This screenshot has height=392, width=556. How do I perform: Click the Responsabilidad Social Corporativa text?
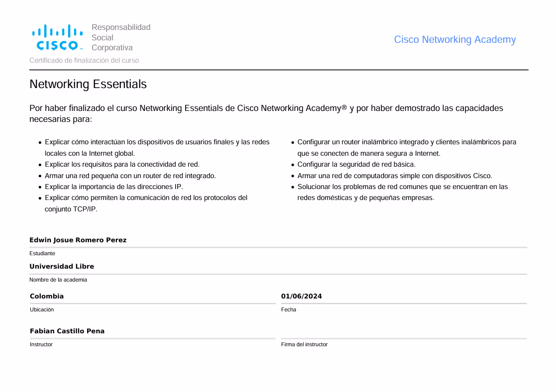(x=120, y=37)
